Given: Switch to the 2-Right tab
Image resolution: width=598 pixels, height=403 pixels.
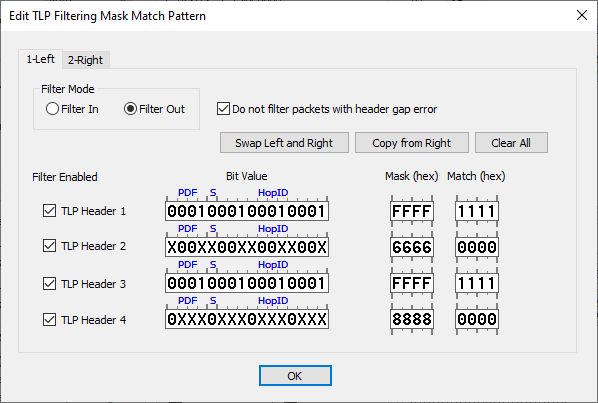Looking at the screenshot, I should click(x=86, y=60).
